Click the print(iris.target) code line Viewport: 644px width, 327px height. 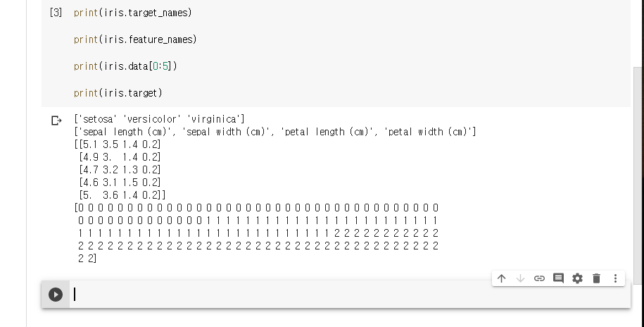tap(118, 93)
